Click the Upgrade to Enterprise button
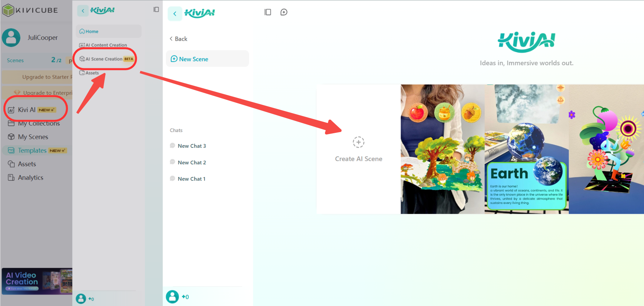Viewport: 644px width, 306px height. pyautogui.click(x=37, y=93)
